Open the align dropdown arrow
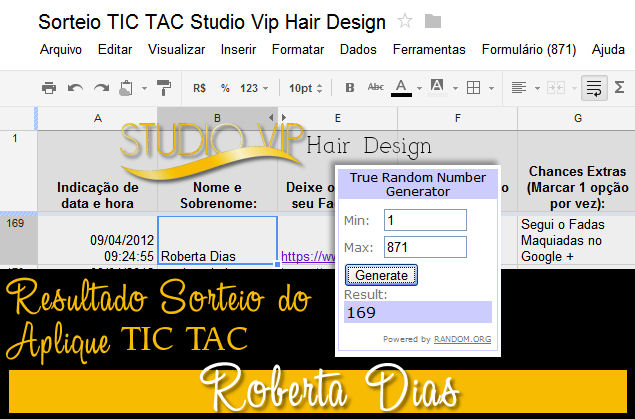This screenshot has width=635, height=419. tap(537, 88)
